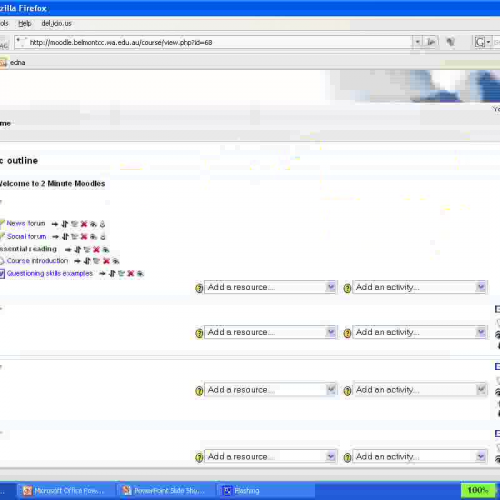
Task: Click move icon beside Questioning skills examples
Action: click(112, 274)
